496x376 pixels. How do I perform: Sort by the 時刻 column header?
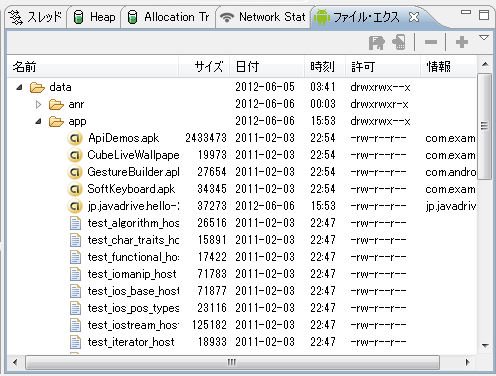click(325, 67)
